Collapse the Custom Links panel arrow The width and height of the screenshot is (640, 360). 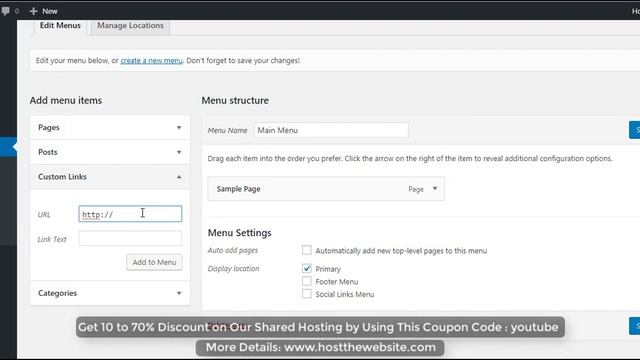tap(179, 177)
